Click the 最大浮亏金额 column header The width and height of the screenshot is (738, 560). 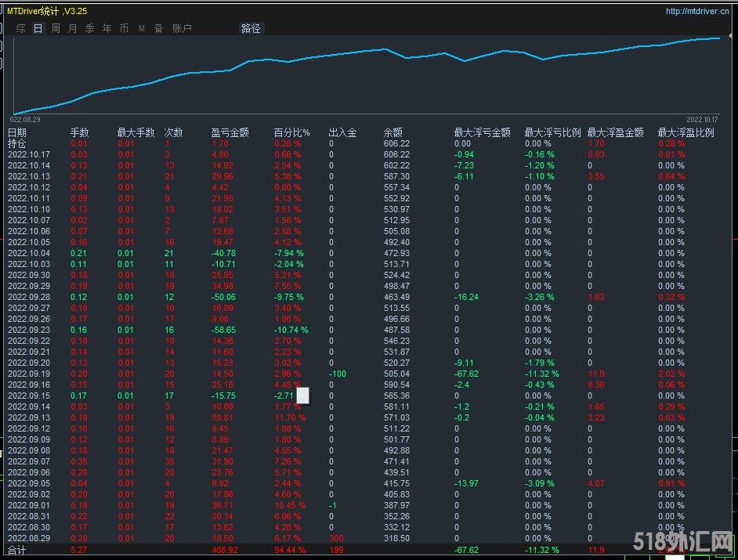(482, 132)
